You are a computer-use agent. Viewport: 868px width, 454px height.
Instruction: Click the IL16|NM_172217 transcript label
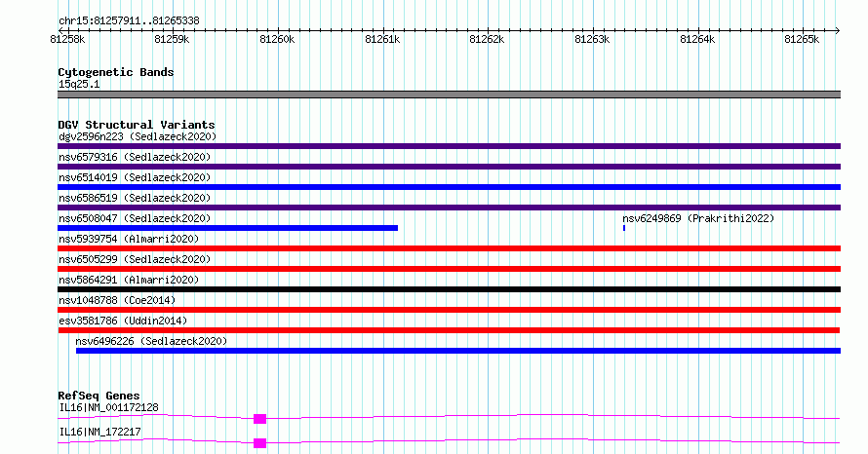click(x=99, y=432)
